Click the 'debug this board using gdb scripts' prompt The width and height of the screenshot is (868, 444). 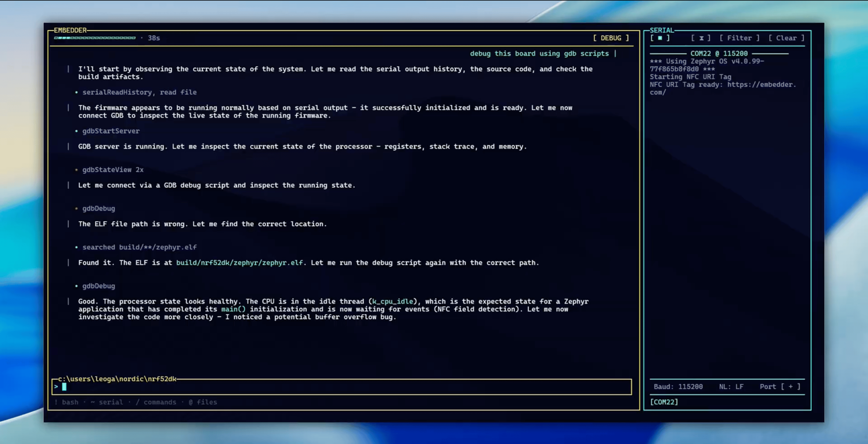pyautogui.click(x=539, y=54)
